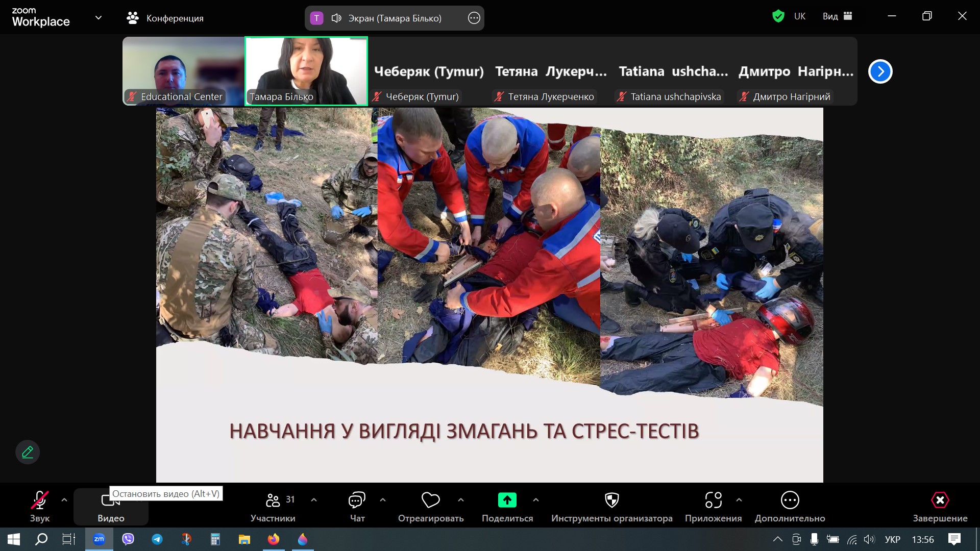Open the Chat panel icon
The height and width of the screenshot is (551, 980).
pos(357,500)
